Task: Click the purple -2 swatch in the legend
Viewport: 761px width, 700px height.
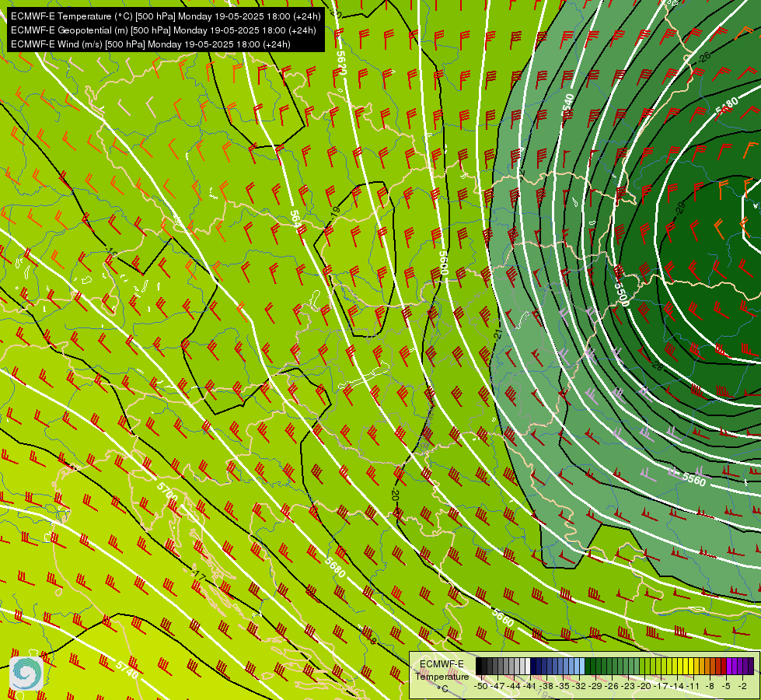Action: click(745, 666)
